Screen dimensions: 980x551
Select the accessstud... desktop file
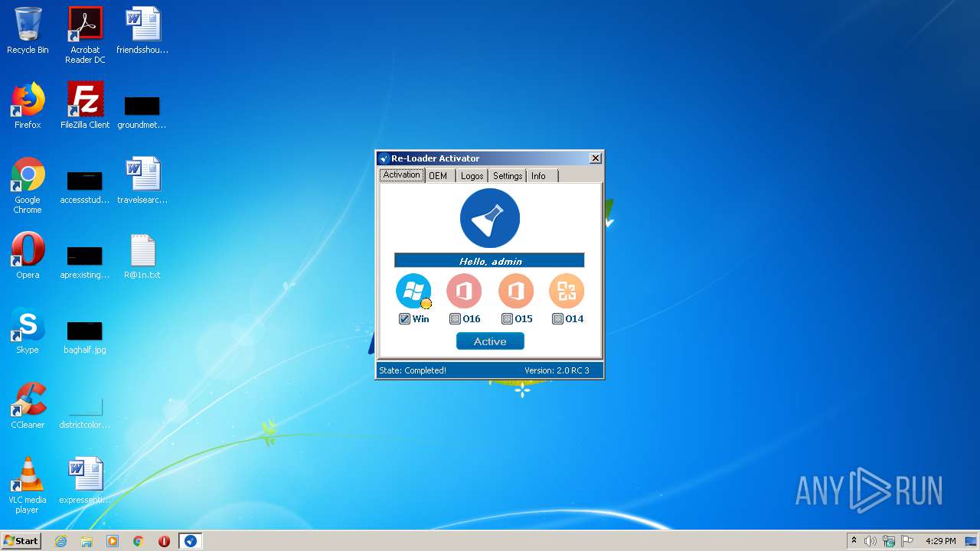point(85,186)
